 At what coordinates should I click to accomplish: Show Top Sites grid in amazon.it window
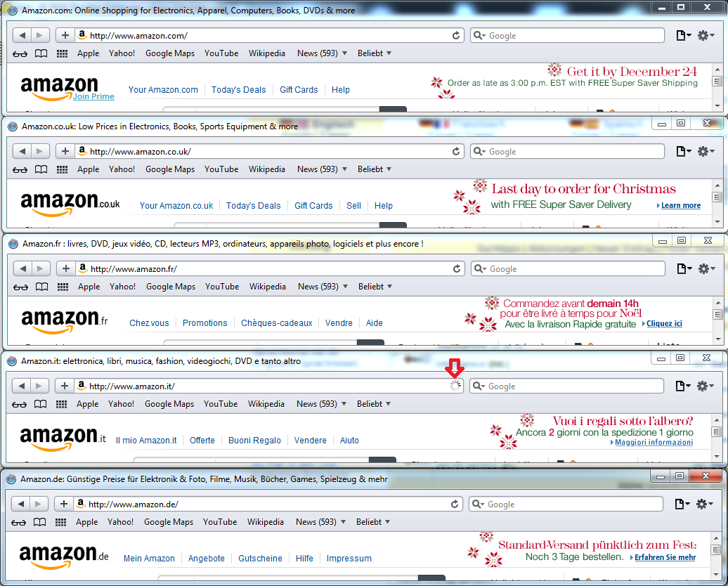pyautogui.click(x=61, y=405)
